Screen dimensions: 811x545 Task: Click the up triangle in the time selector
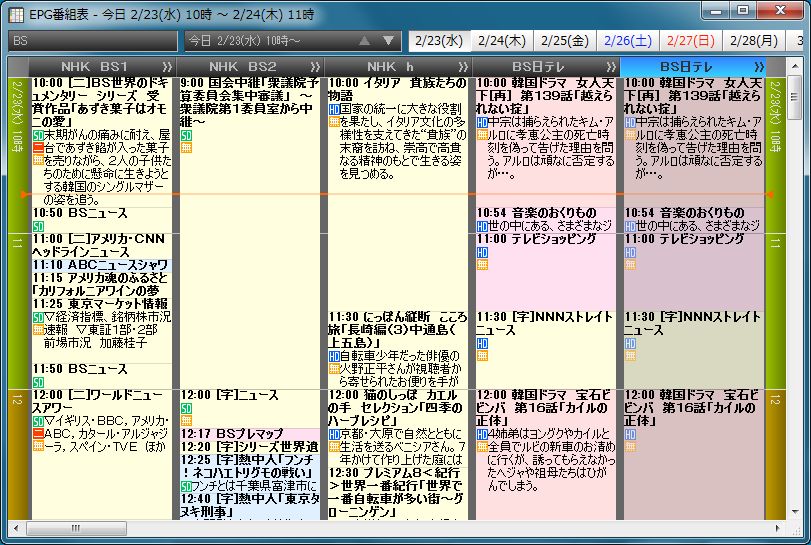[364, 41]
